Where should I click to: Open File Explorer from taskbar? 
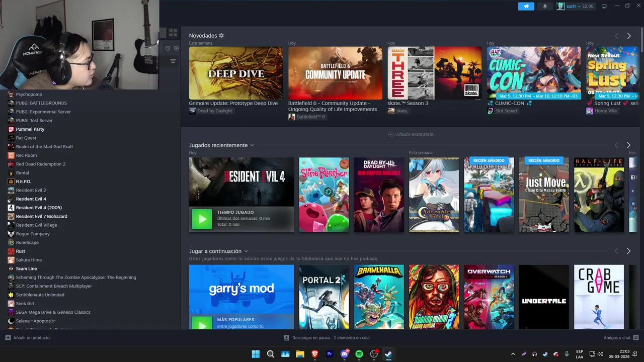coord(300,354)
